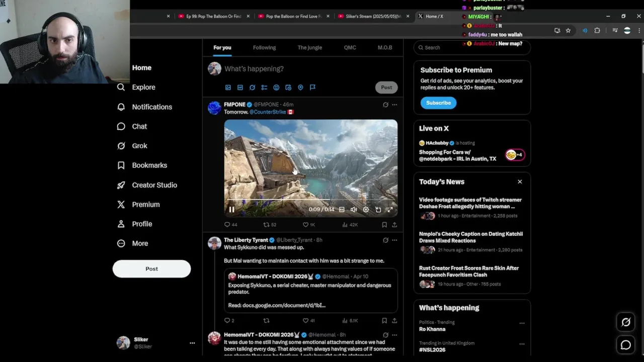Add media with the image icon in composer

tap(228, 87)
